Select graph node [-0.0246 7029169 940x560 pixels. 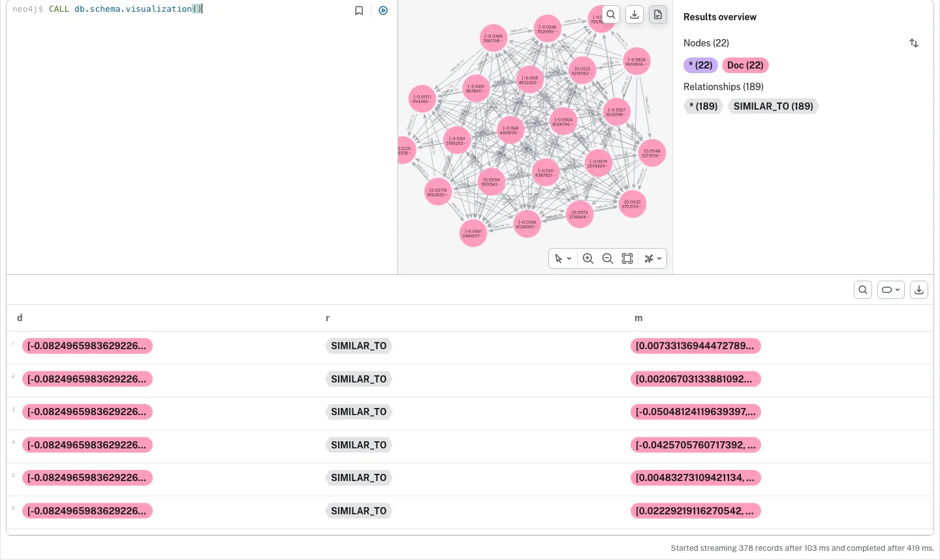coord(547,29)
